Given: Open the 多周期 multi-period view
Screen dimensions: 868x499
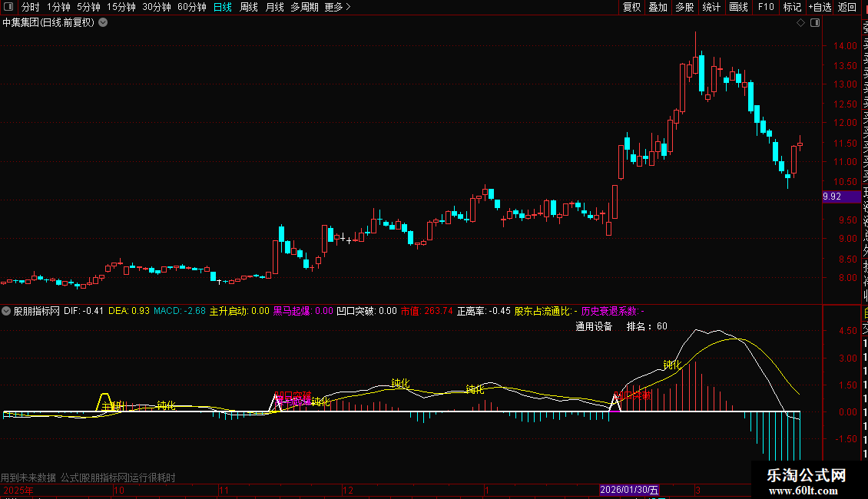Looking at the screenshot, I should pos(304,7).
